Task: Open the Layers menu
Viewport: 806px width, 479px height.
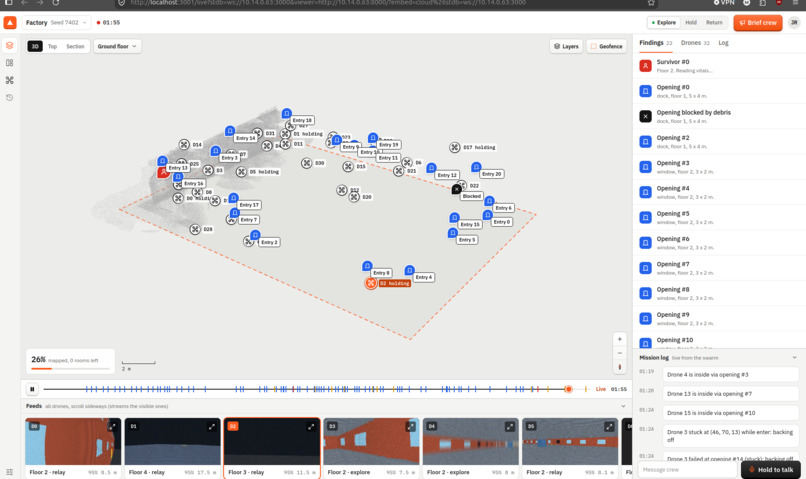Action: 566,46
